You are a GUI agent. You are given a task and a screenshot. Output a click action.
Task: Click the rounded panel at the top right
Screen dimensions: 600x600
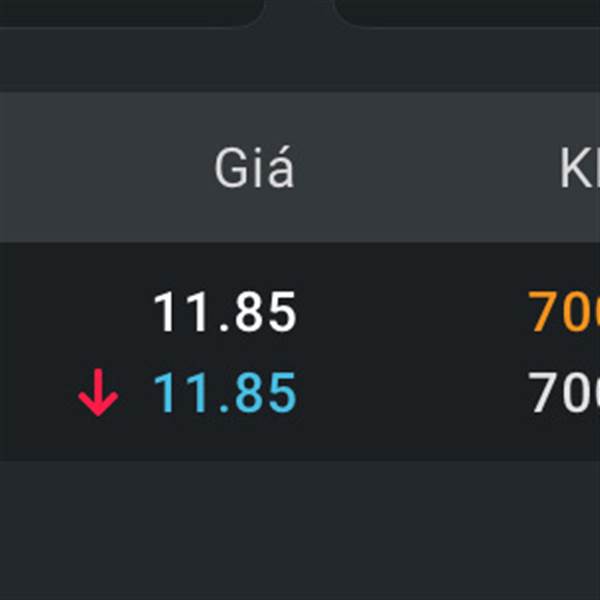[x=470, y=10]
